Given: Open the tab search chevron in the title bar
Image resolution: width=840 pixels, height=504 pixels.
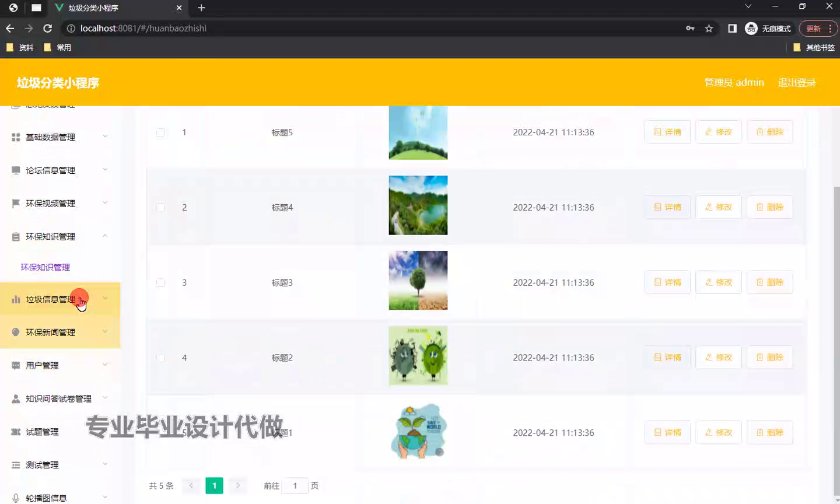Looking at the screenshot, I should 748,6.
